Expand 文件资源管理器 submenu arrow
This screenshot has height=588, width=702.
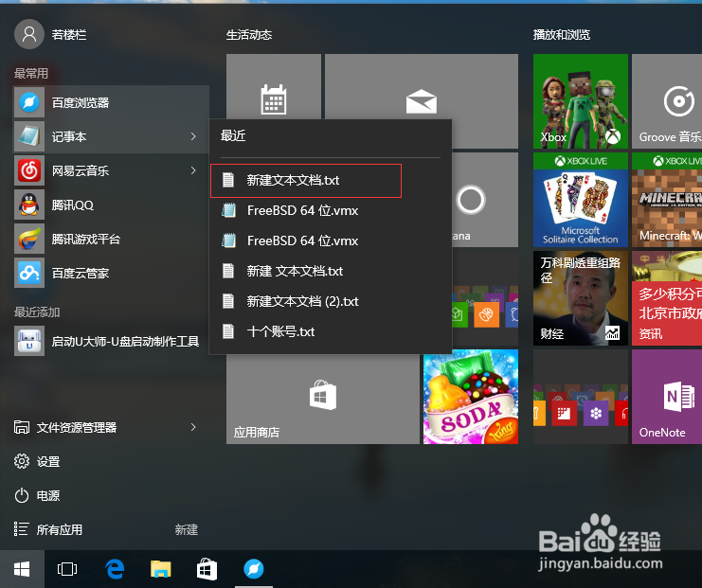point(193,427)
